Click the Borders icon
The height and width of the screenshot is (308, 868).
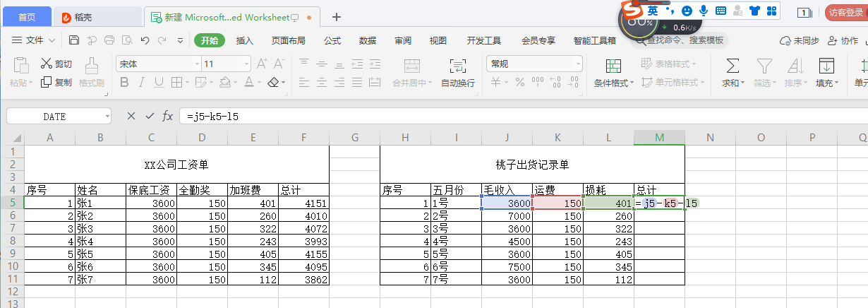[x=177, y=83]
